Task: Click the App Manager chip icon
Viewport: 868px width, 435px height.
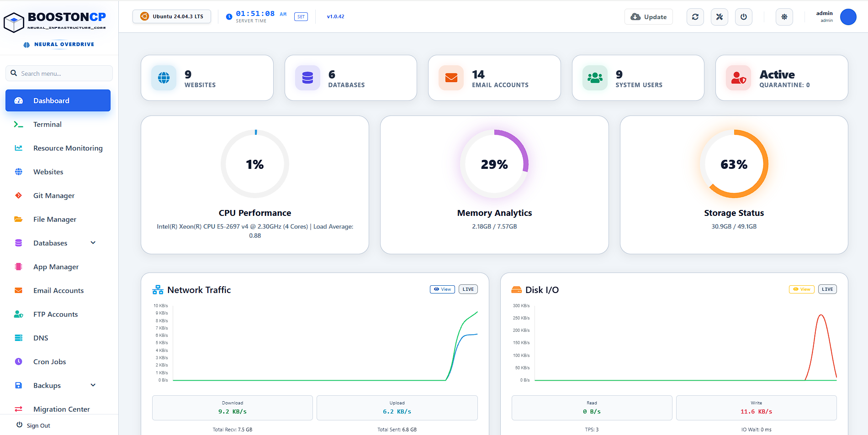Action: pyautogui.click(x=19, y=267)
